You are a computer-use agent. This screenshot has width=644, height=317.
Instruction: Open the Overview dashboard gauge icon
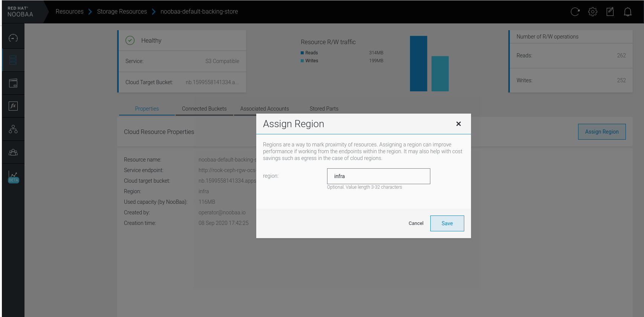[13, 38]
